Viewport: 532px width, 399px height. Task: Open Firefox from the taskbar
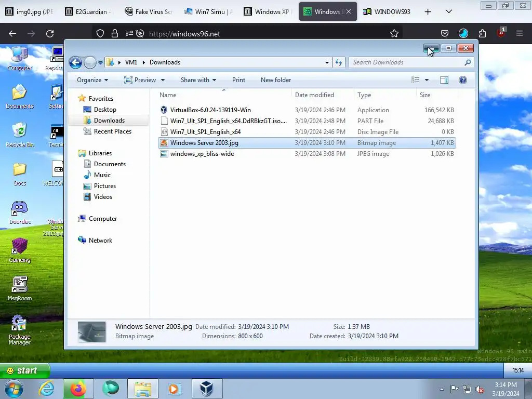[x=78, y=389]
